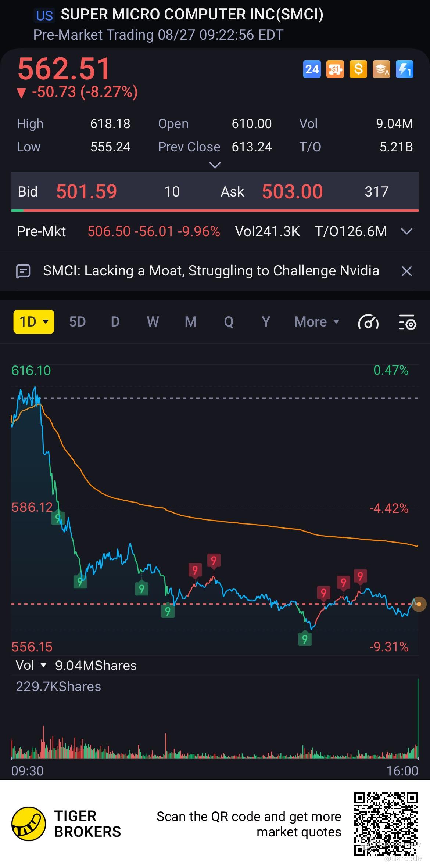Image resolution: width=430 pixels, height=868 pixels.
Task: Switch chart to Q quarterly view
Action: click(229, 322)
